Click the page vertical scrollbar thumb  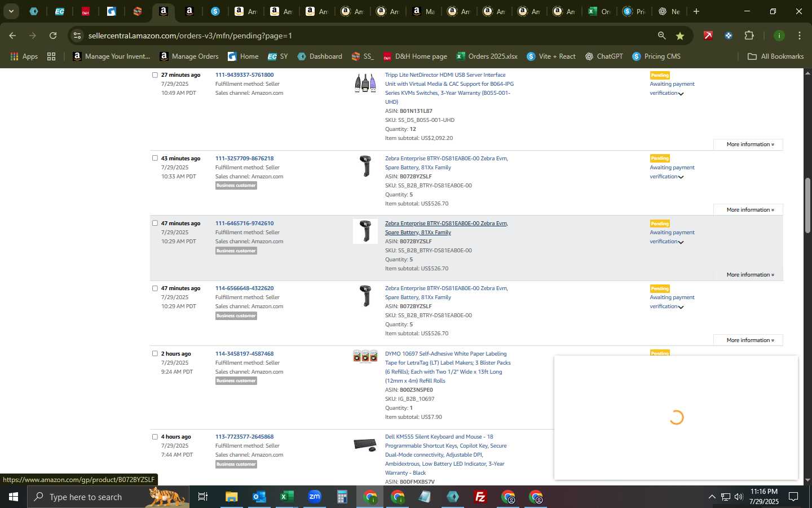tap(807, 205)
